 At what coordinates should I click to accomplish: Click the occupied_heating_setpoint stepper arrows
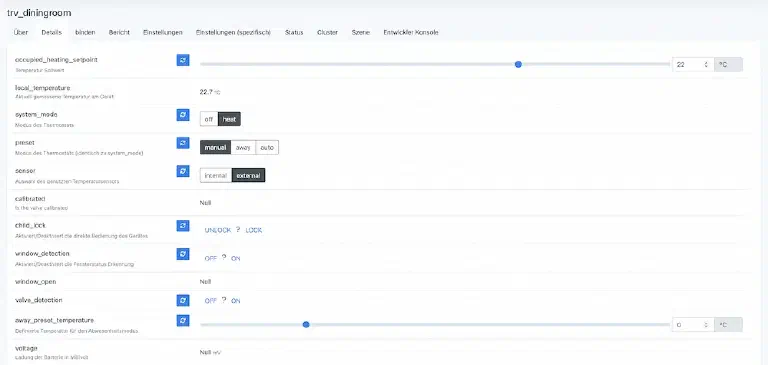706,64
